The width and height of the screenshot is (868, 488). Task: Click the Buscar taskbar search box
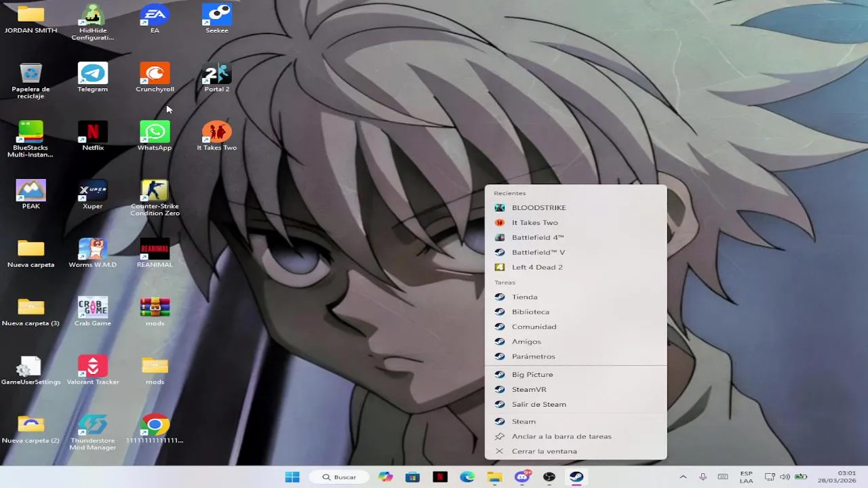coord(339,477)
